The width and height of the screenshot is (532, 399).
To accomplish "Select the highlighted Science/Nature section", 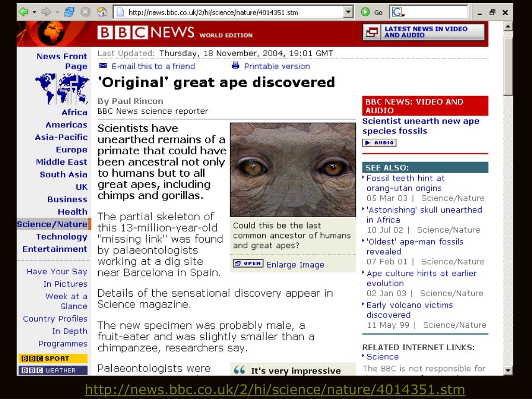I will pos(54,224).
